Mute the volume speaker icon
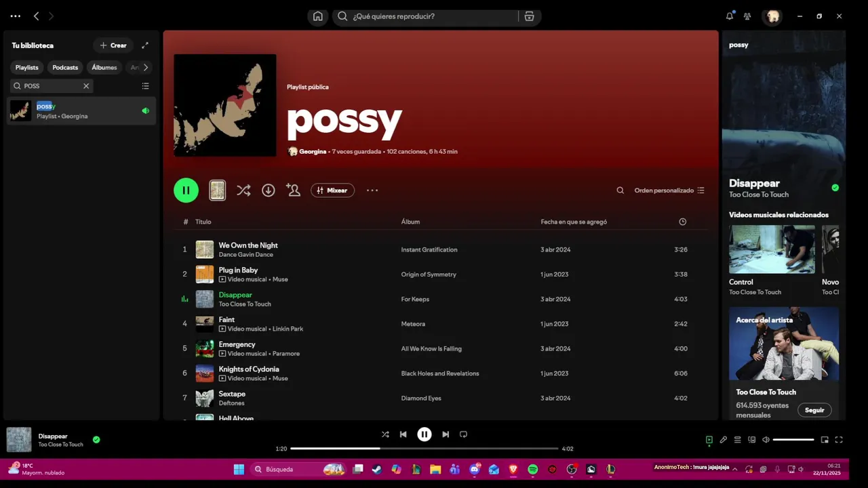Viewport: 868px width, 488px height. (766, 440)
